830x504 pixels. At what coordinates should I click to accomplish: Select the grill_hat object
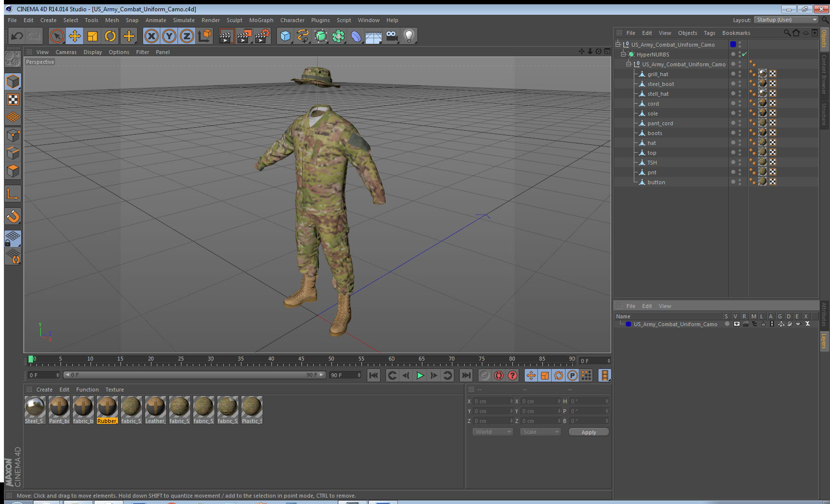point(657,74)
